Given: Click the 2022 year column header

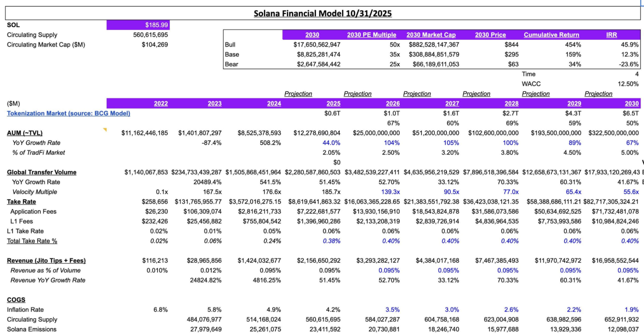Looking at the screenshot, I should pos(160,103).
